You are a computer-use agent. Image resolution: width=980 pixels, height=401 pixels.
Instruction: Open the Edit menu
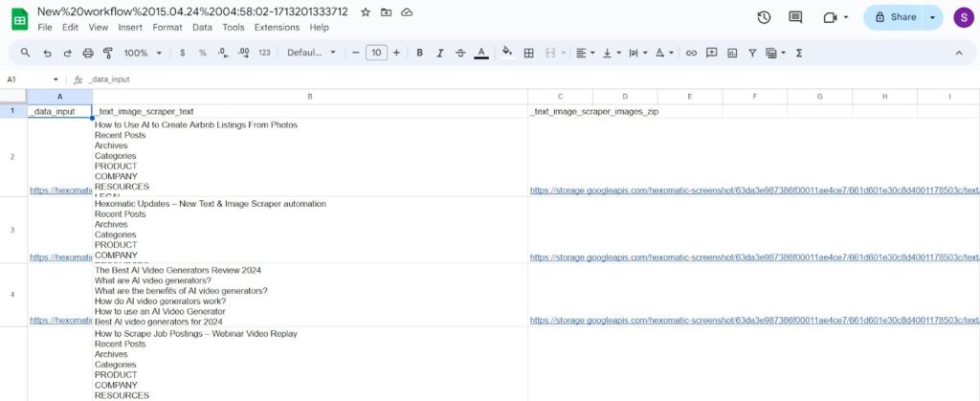[x=70, y=28]
